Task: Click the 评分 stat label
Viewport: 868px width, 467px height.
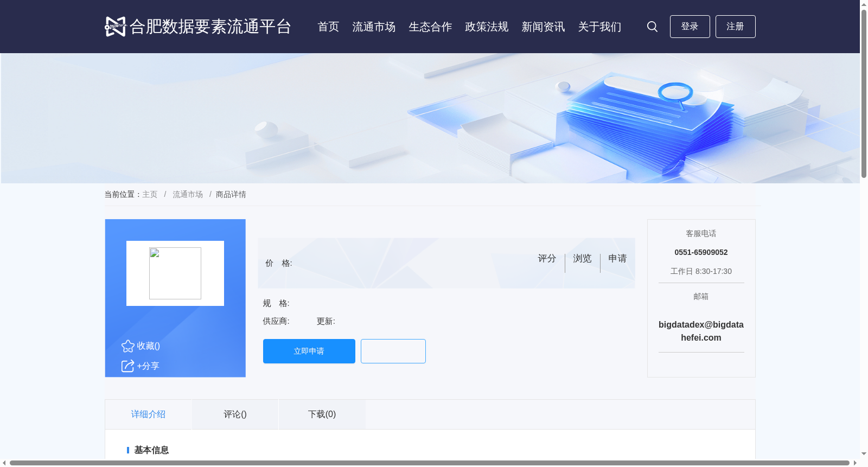Action: pos(547,259)
